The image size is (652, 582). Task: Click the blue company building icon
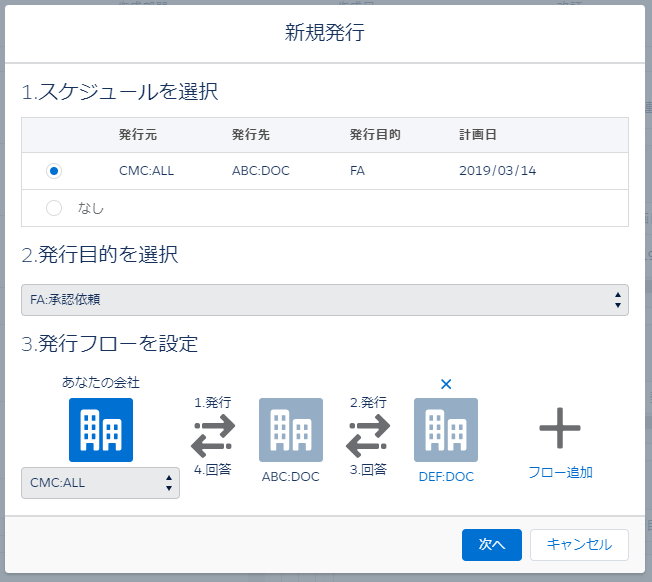click(x=100, y=430)
